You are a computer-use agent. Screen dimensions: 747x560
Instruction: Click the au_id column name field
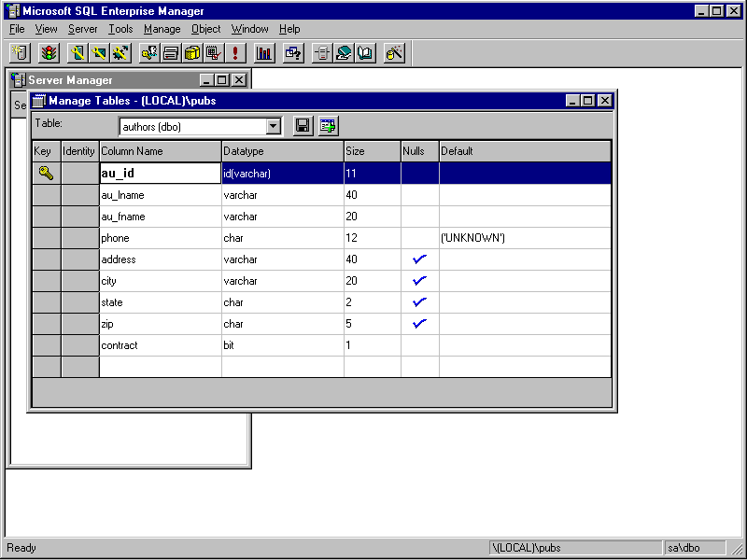pyautogui.click(x=160, y=173)
